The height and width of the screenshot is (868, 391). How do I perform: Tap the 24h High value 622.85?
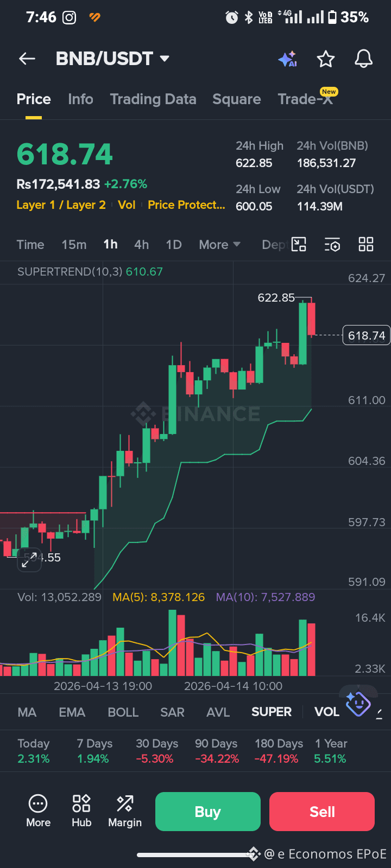click(254, 163)
